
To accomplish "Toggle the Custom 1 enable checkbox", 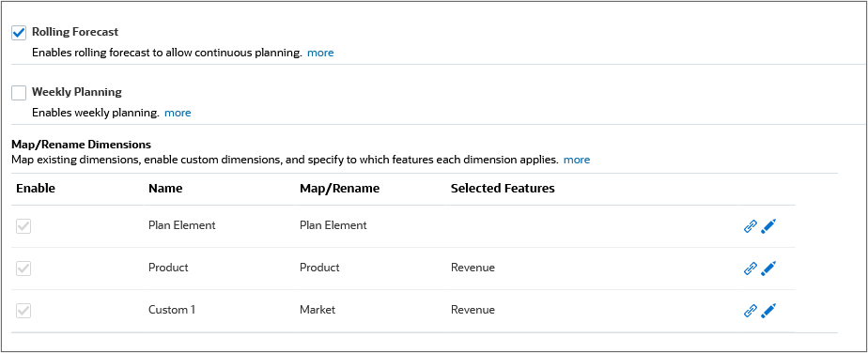I will coord(23,311).
